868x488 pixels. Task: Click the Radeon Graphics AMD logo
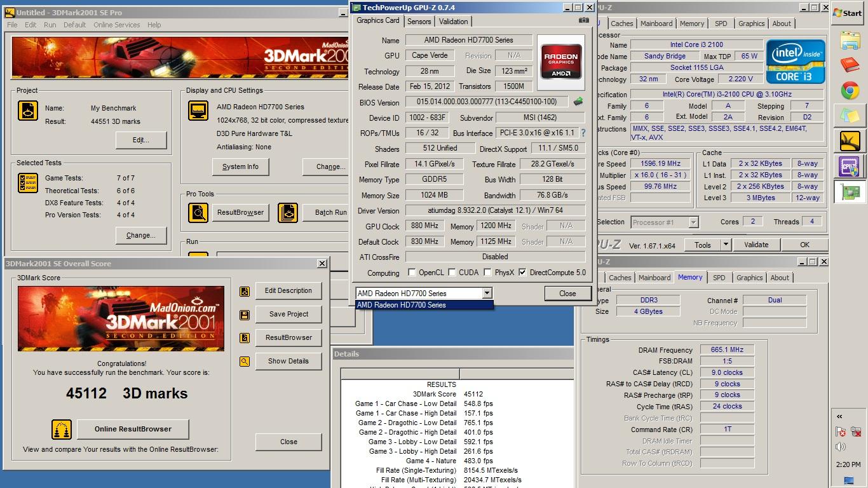561,62
